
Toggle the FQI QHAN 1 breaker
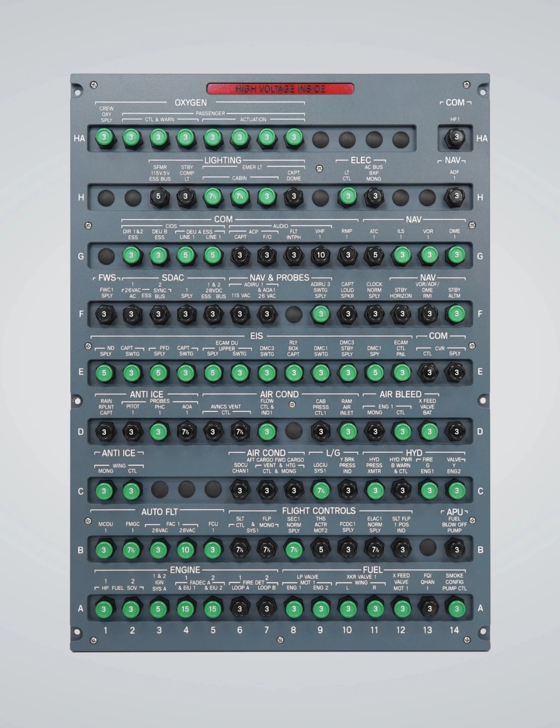click(x=429, y=608)
